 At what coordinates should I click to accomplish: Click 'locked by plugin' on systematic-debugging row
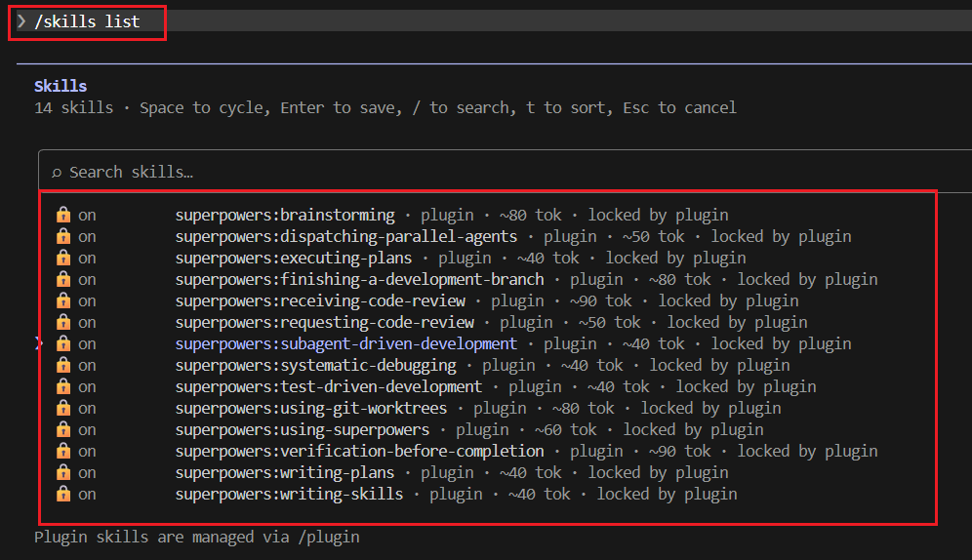pyautogui.click(x=719, y=366)
